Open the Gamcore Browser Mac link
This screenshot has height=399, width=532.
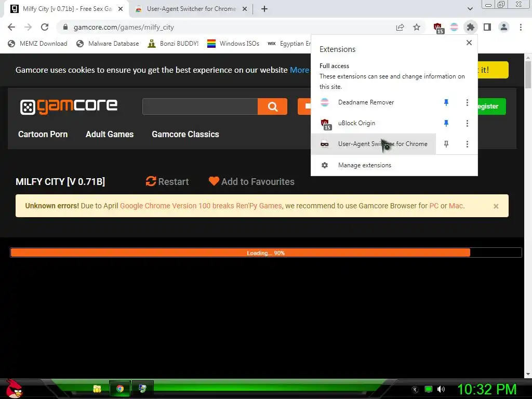[456, 206]
